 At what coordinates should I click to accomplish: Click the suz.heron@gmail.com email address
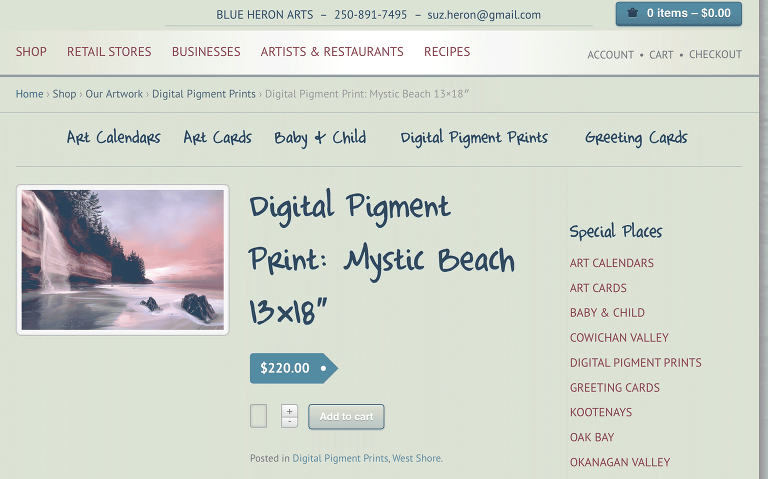(484, 15)
